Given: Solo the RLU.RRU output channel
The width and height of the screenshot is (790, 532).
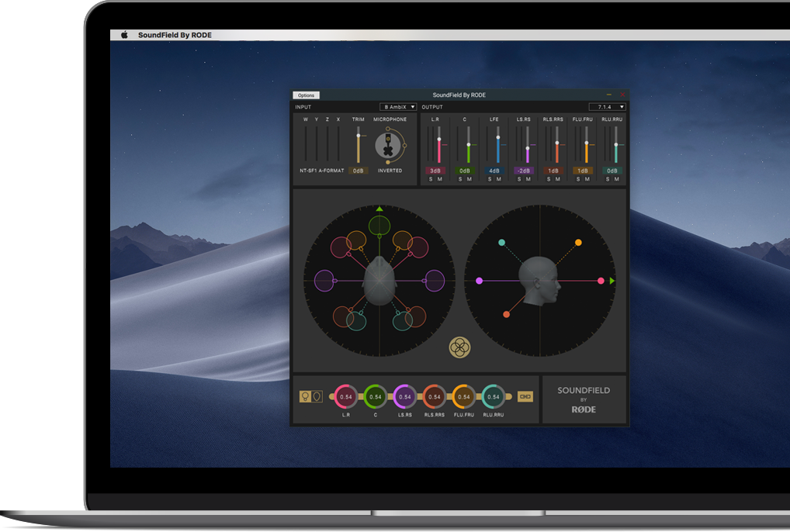Looking at the screenshot, I should pos(608,179).
